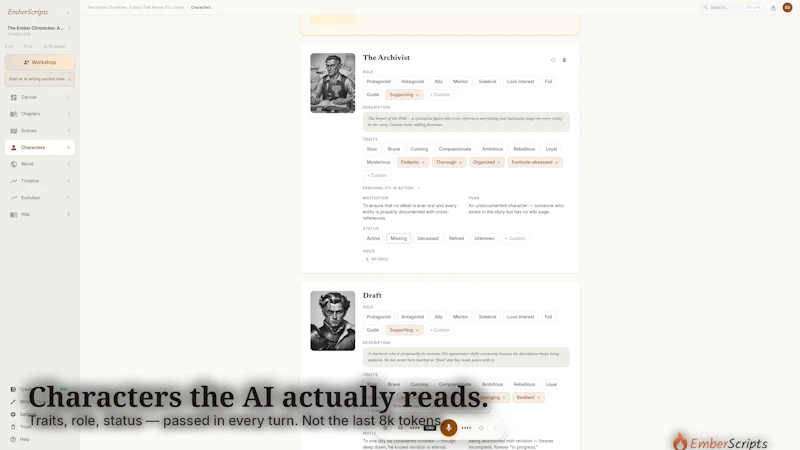Image resolution: width=800 pixels, height=450 pixels.
Task: Remove the Thorough trait chip
Action: pyautogui.click(x=460, y=162)
